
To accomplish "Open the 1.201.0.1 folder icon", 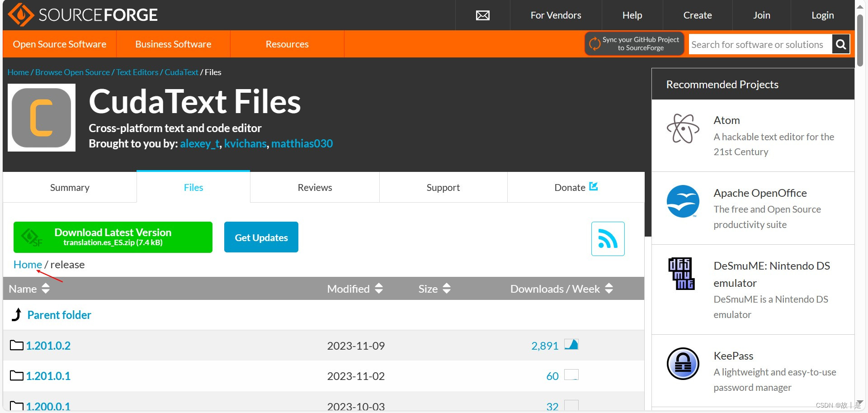I will 17,376.
